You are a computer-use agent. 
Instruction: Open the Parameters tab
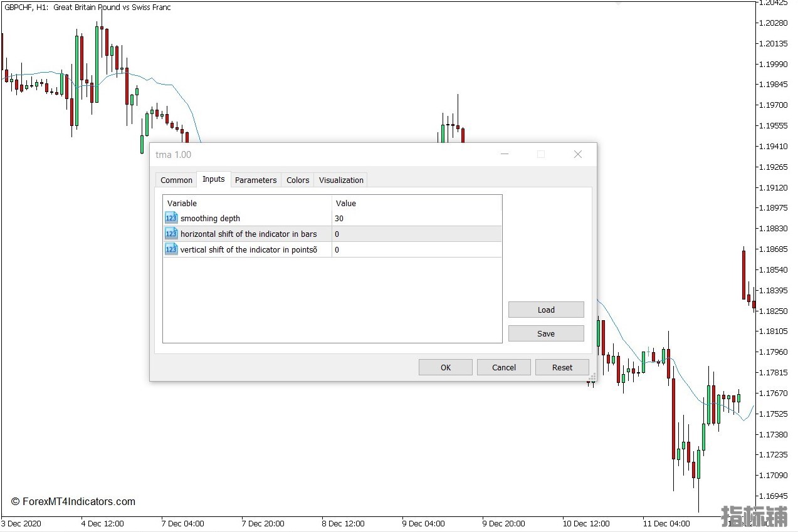(x=256, y=180)
